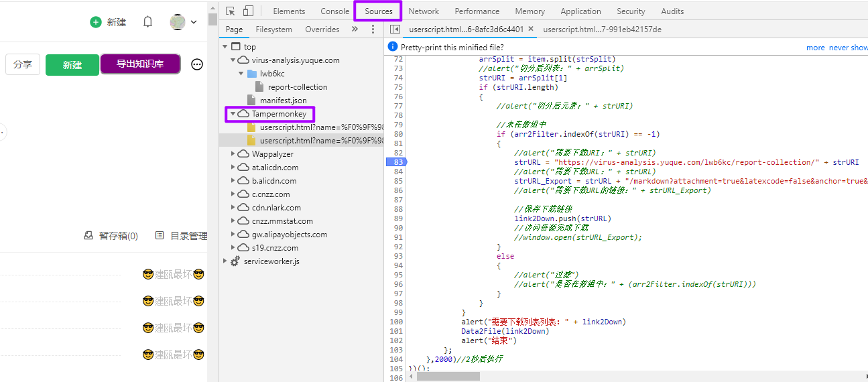Screen dimensions: 868x382
Task: Expand the gw.alipayobjects.com node
Action: tap(233, 235)
